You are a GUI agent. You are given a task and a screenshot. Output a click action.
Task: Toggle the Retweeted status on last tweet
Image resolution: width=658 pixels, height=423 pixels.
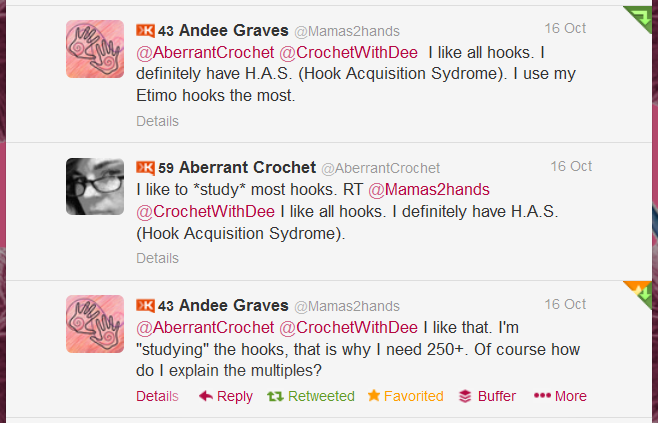311,396
